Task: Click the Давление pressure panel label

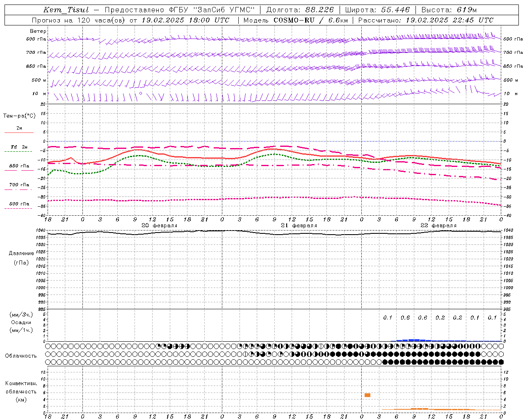Action: point(21,253)
